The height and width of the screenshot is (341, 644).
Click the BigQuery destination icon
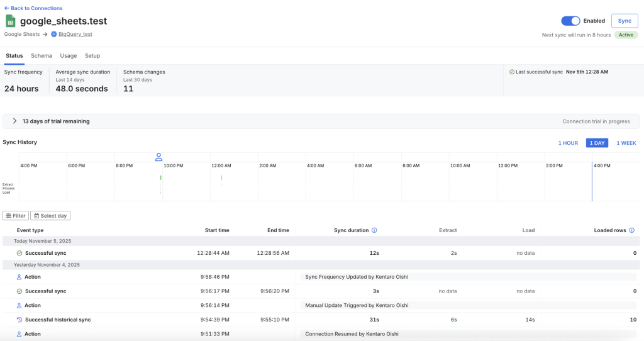tap(54, 34)
